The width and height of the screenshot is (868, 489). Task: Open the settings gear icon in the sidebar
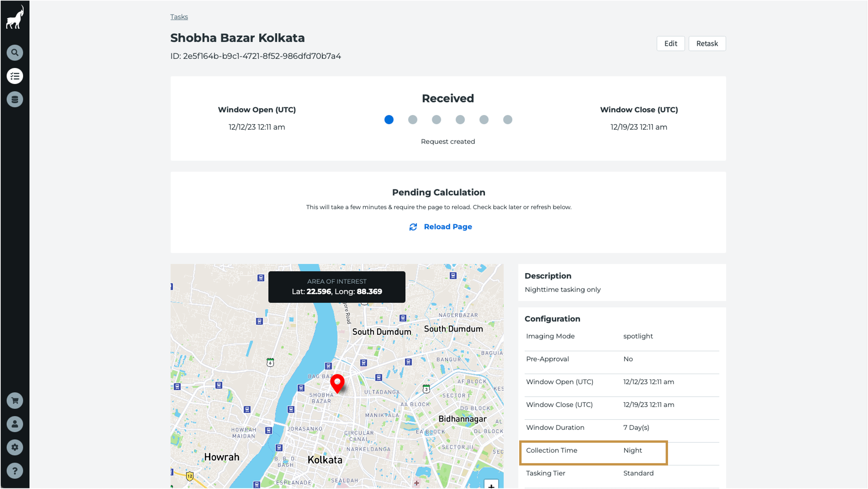point(15,447)
